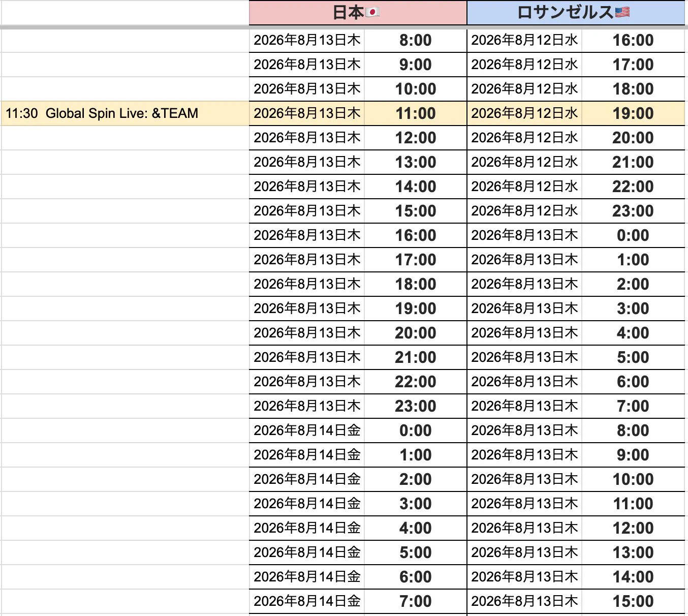Click highlighted Los Angeles date beside 19:00
The height and width of the screenshot is (616, 688).
pyautogui.click(x=524, y=113)
